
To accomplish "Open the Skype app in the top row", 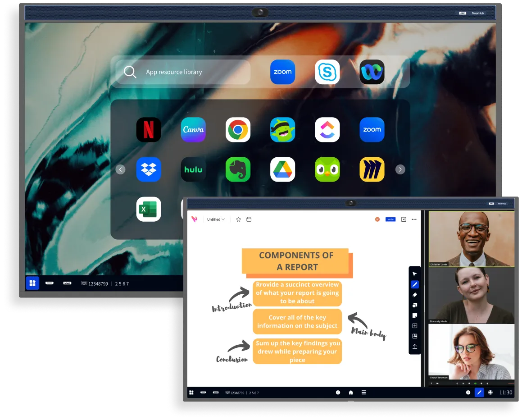I will coord(327,72).
